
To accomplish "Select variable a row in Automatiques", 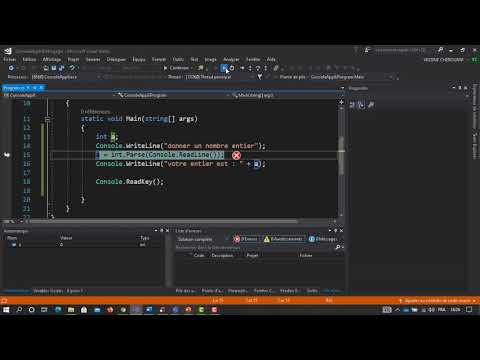I will tap(82, 245).
